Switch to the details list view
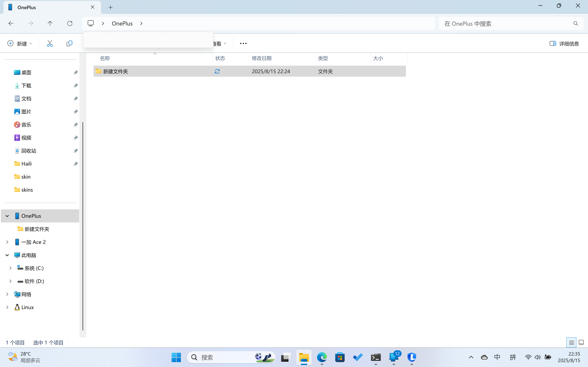The width and height of the screenshot is (588, 367). pos(571,343)
